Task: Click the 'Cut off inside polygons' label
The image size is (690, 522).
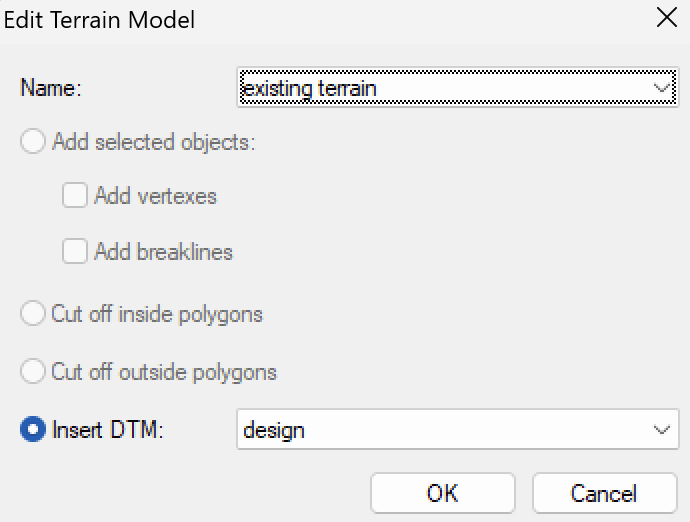Action: click(x=157, y=314)
